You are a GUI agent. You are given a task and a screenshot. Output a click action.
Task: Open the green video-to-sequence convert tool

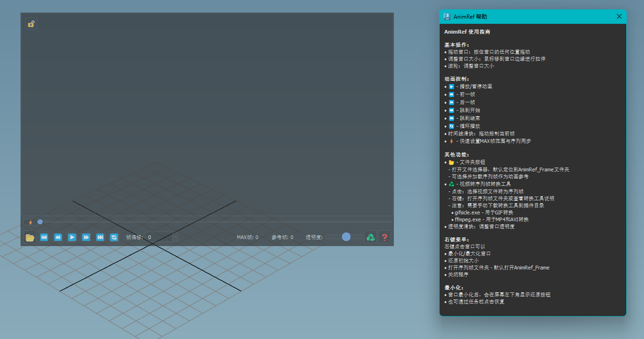[371, 237]
